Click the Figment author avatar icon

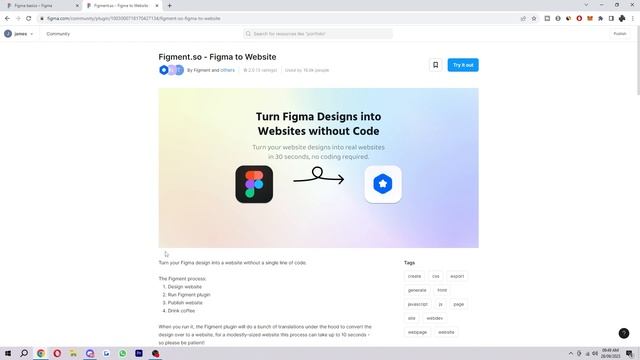[x=164, y=70]
